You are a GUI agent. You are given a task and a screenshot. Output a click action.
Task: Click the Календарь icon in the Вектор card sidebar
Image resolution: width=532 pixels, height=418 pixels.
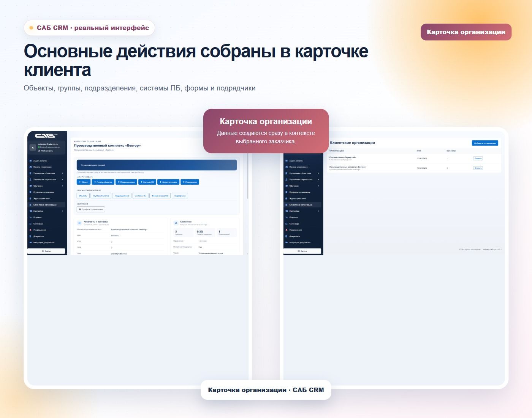(31, 224)
